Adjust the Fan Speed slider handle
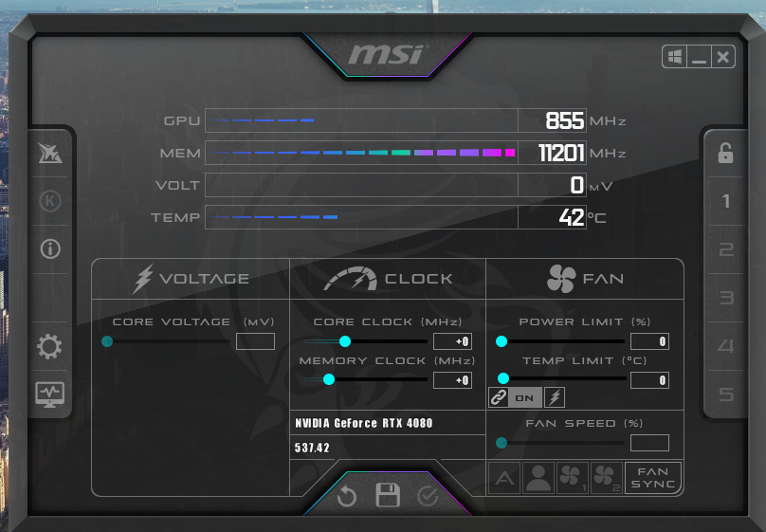 (502, 443)
